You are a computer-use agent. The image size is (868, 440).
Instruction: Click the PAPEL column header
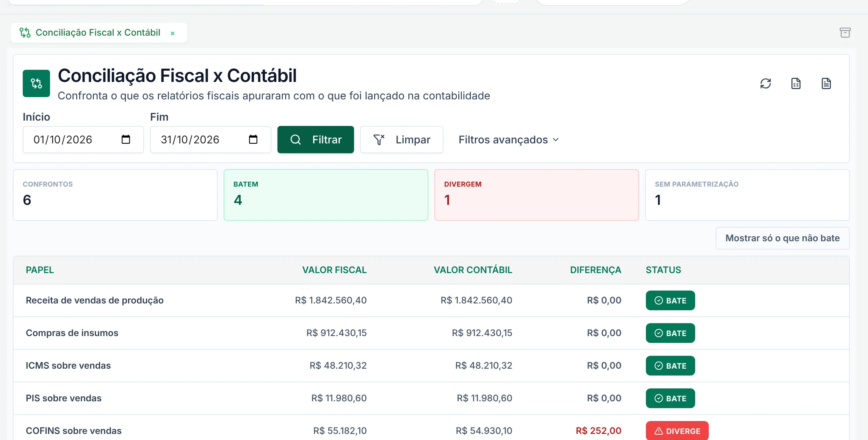pyautogui.click(x=40, y=270)
